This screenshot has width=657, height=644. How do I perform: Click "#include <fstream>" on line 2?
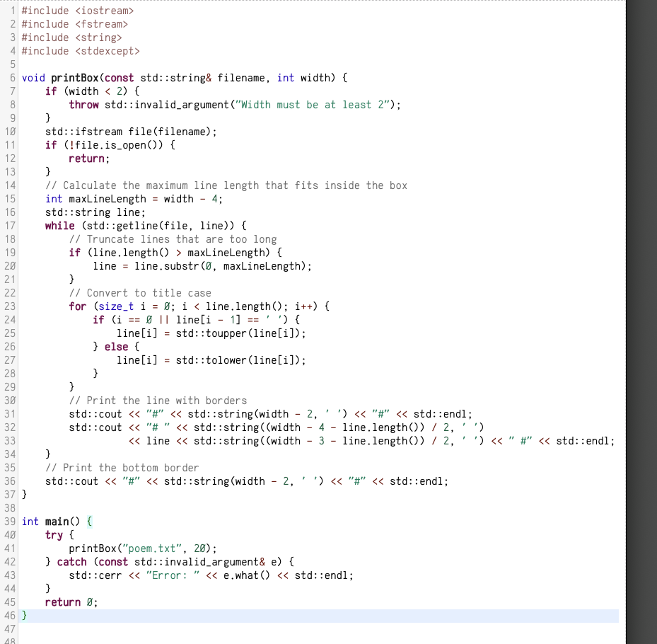(74, 24)
